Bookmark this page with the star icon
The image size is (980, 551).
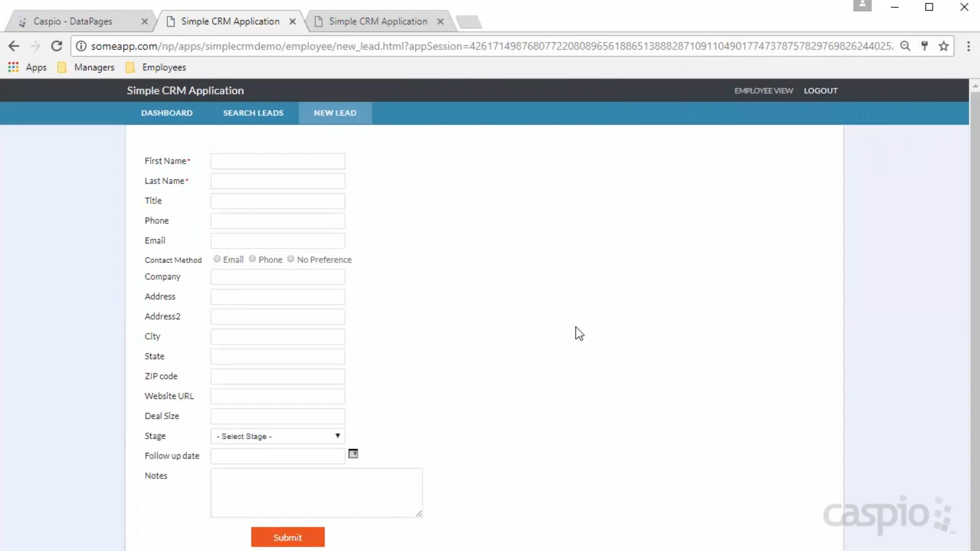943,46
